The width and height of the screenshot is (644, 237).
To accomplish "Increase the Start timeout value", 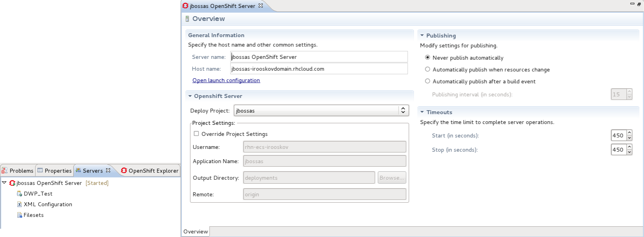I will pos(629,133).
